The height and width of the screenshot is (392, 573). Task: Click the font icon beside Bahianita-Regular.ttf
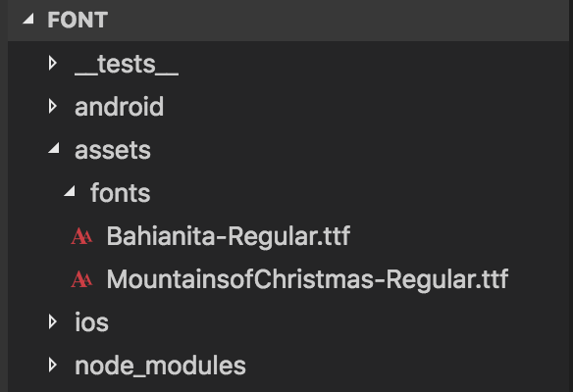(x=81, y=236)
